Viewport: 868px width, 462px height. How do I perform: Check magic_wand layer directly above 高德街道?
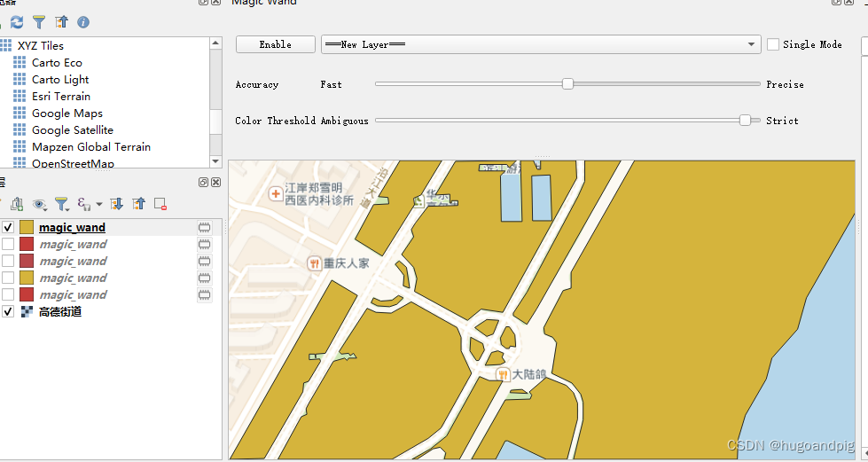pos(8,294)
